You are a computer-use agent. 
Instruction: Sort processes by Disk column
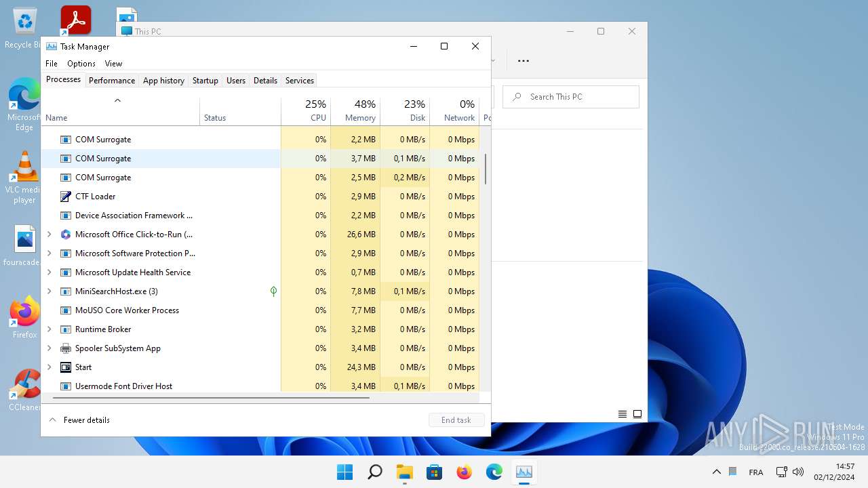pyautogui.click(x=405, y=111)
